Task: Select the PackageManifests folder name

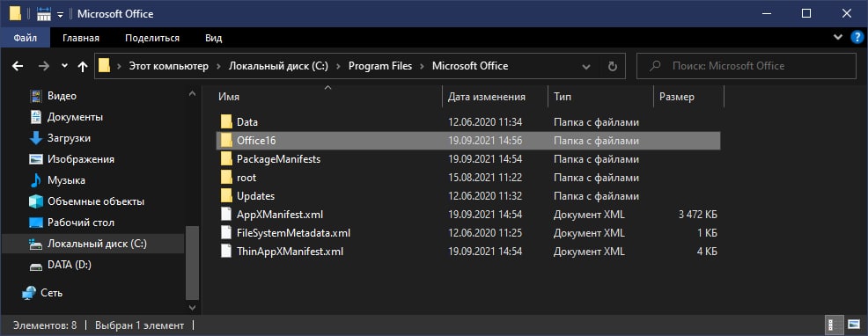Action: tap(278, 159)
